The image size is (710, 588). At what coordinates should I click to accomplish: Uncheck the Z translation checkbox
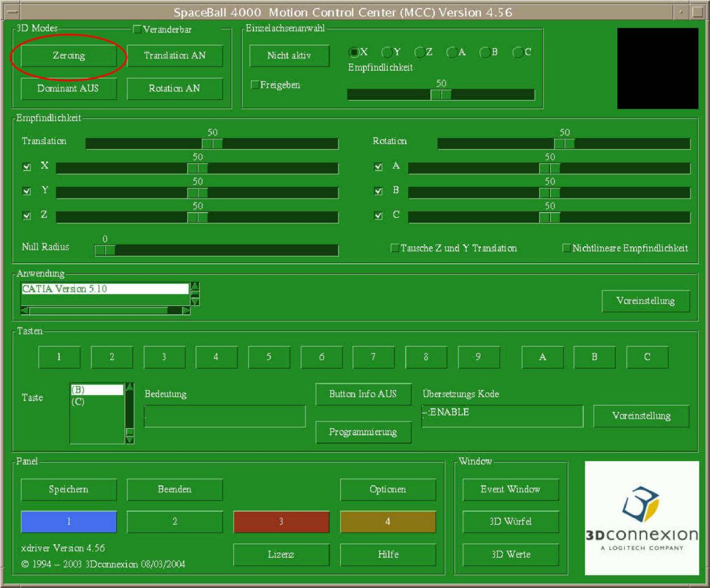tap(26, 215)
